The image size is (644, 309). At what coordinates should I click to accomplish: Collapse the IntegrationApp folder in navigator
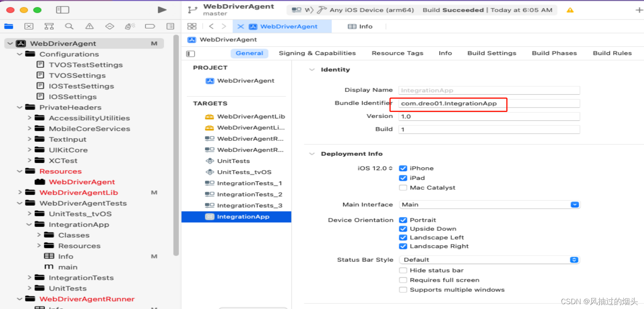point(29,225)
